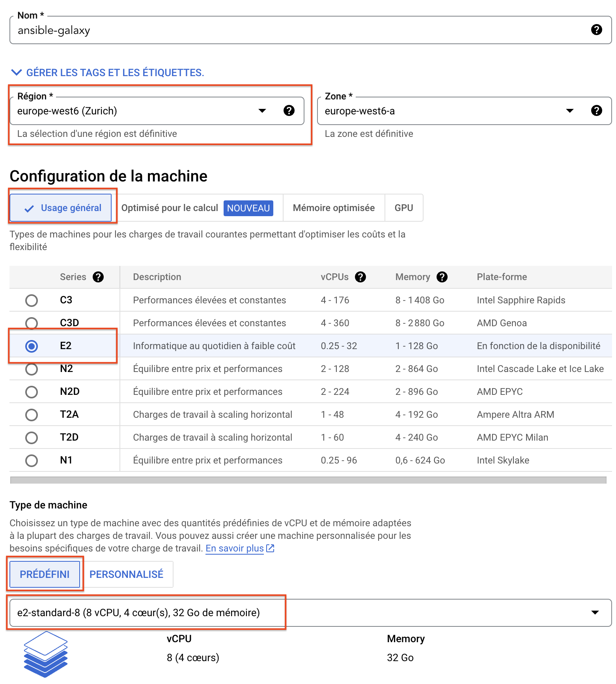Switch to the GPU machine tab
The image size is (616, 684).
click(404, 208)
